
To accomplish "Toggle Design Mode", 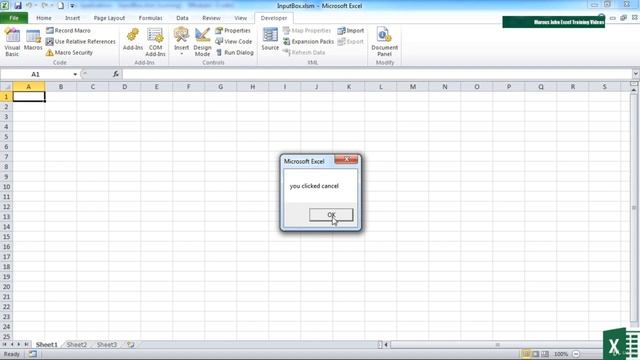I will pyautogui.click(x=202, y=42).
